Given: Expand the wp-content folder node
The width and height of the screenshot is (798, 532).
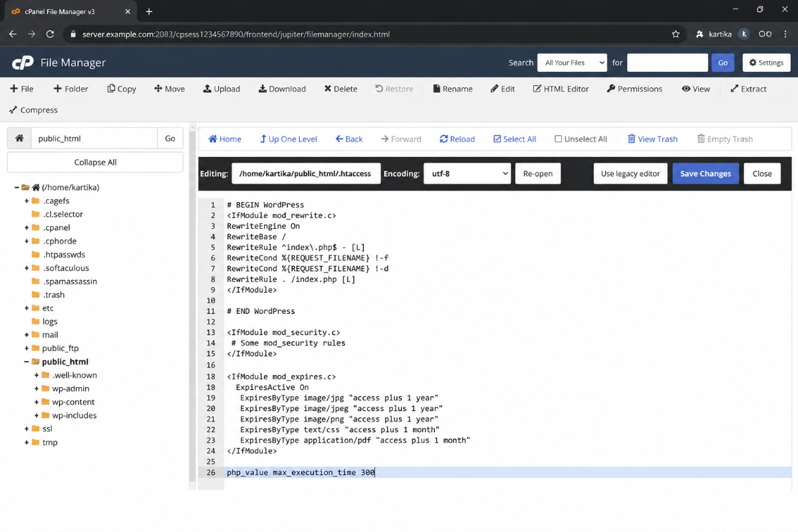Looking at the screenshot, I should click(x=37, y=402).
